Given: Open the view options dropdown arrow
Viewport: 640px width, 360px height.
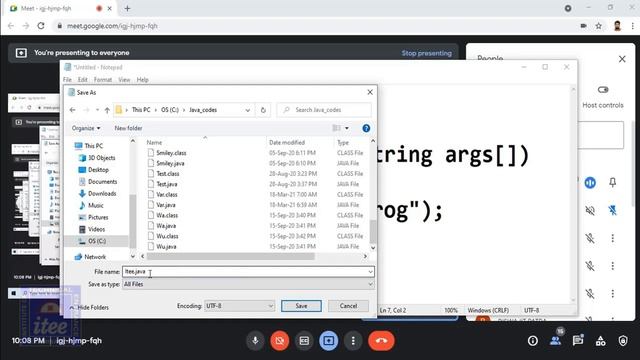Looking at the screenshot, I should click(347, 128).
